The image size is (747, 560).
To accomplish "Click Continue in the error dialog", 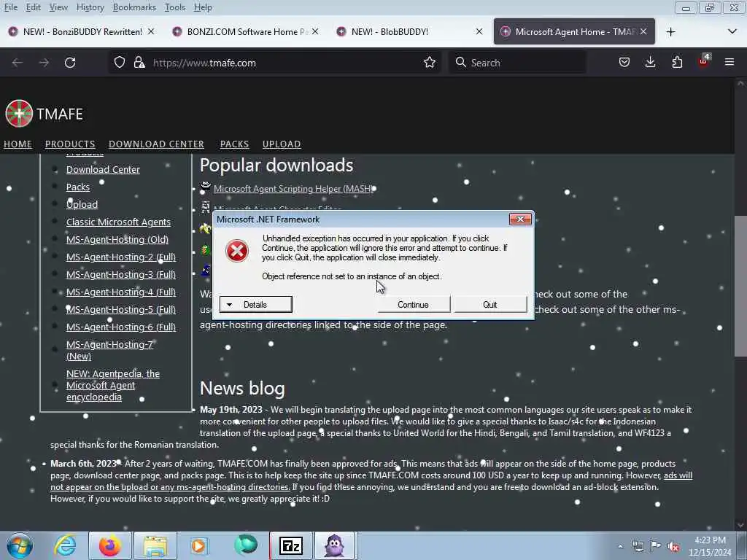I will [x=413, y=304].
